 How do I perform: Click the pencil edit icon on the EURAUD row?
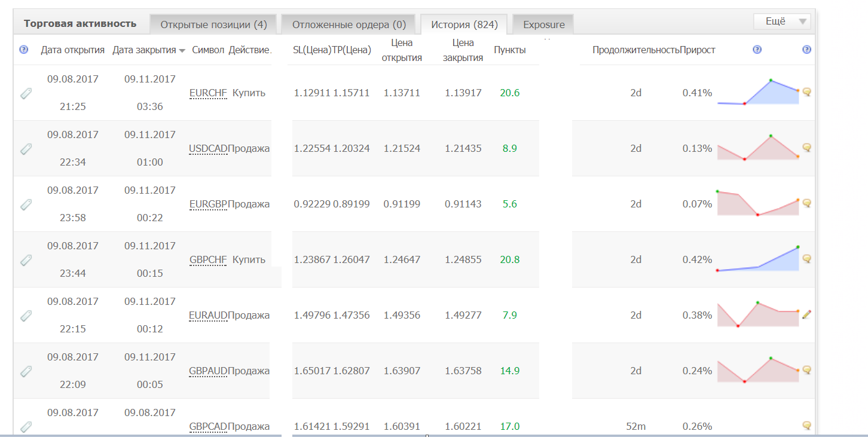pyautogui.click(x=807, y=314)
